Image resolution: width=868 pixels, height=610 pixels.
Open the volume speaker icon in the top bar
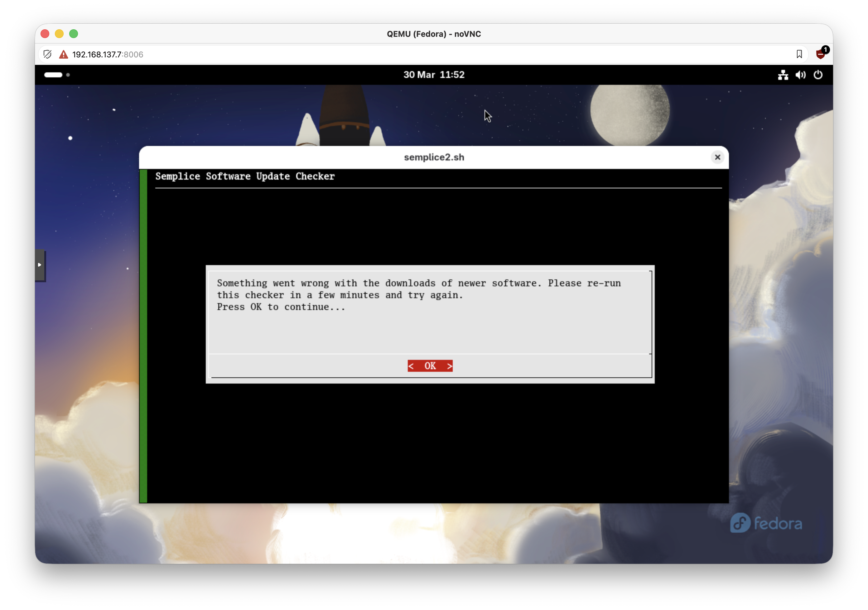coord(800,75)
